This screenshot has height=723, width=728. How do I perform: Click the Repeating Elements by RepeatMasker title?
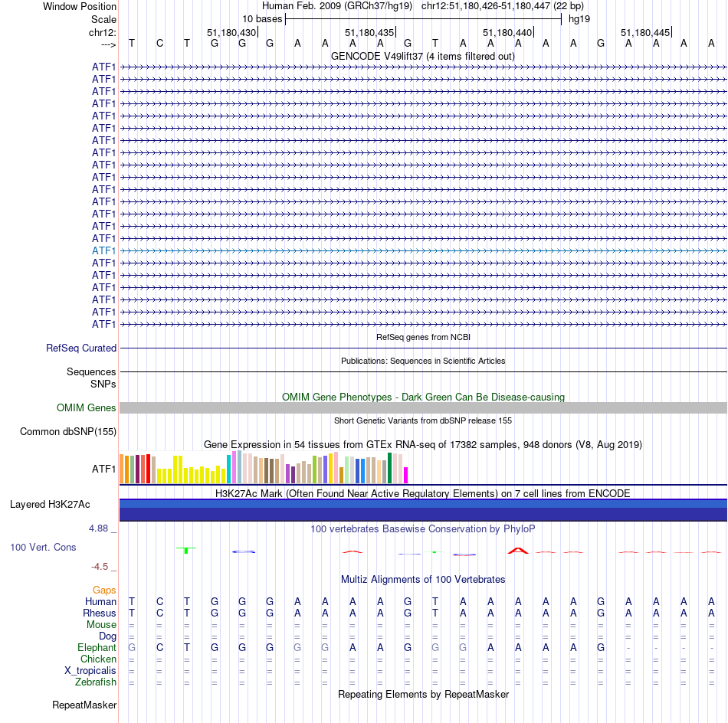pos(424,695)
